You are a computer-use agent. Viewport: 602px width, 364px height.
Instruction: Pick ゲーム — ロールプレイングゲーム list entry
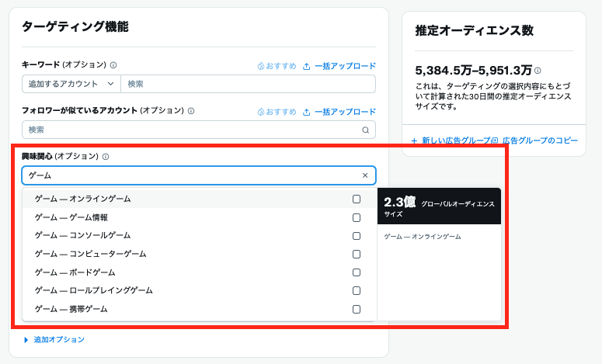coord(93,290)
